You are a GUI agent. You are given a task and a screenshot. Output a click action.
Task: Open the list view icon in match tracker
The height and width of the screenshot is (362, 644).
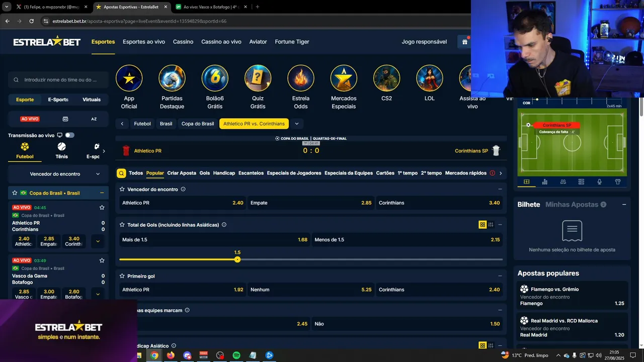coord(581,182)
